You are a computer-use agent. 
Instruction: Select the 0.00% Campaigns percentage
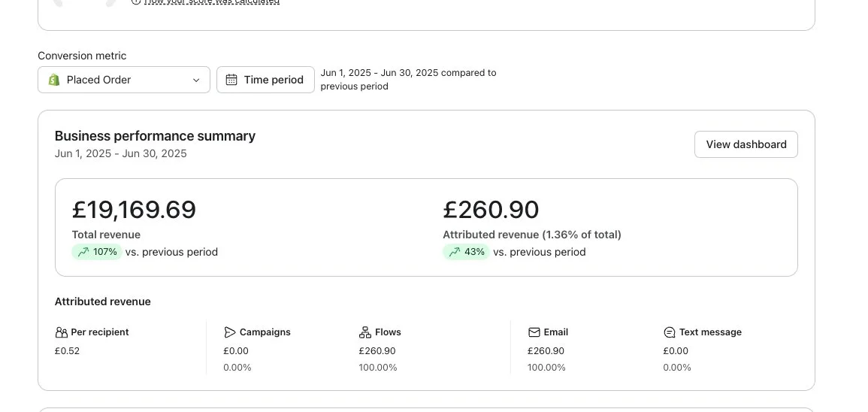237,368
